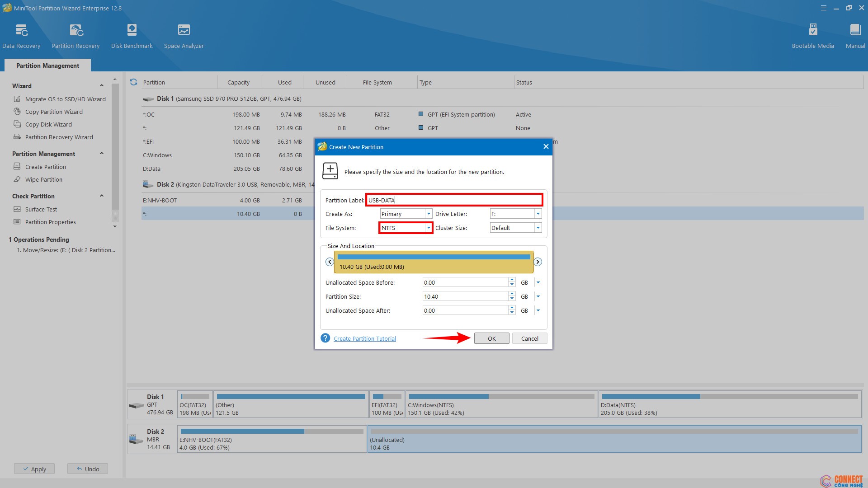The image size is (868, 488).
Task: Open the unit dropdown for Unallocated Space Before
Action: 538,282
